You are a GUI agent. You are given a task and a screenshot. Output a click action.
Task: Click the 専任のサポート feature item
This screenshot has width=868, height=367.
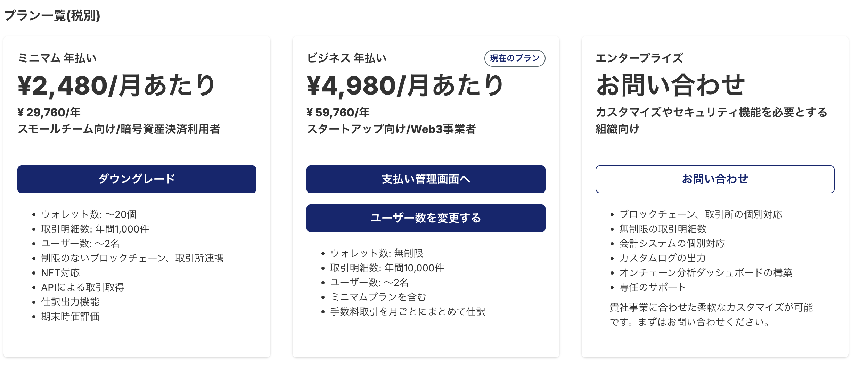tap(653, 287)
